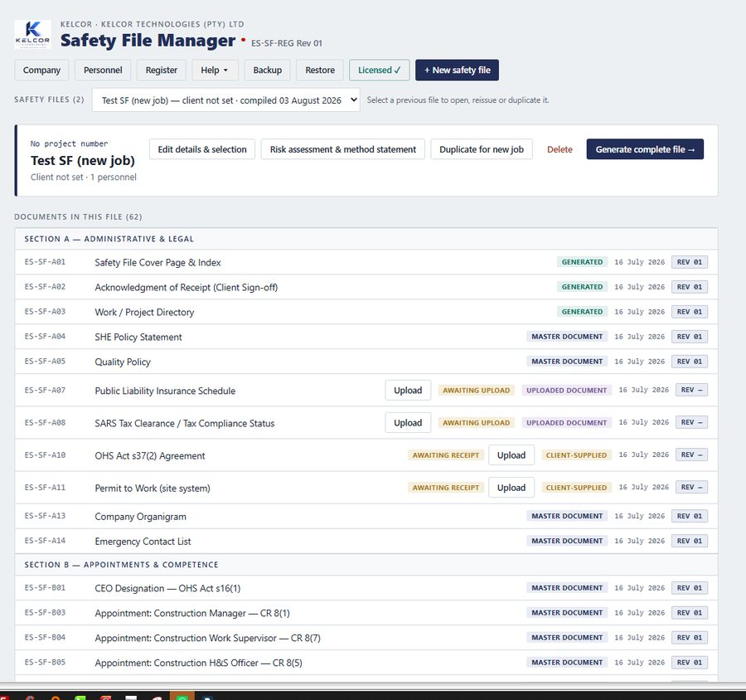This screenshot has width=746, height=700.
Task: Open the Register page
Action: point(162,70)
